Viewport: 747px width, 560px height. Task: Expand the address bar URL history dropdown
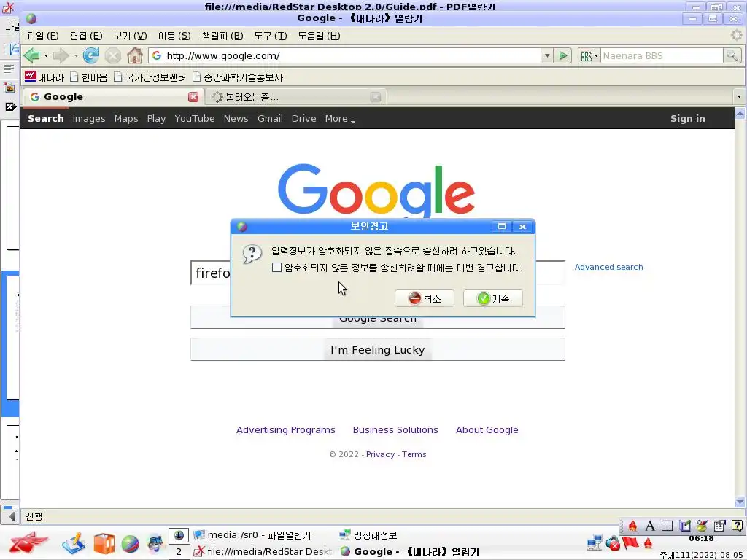point(547,55)
